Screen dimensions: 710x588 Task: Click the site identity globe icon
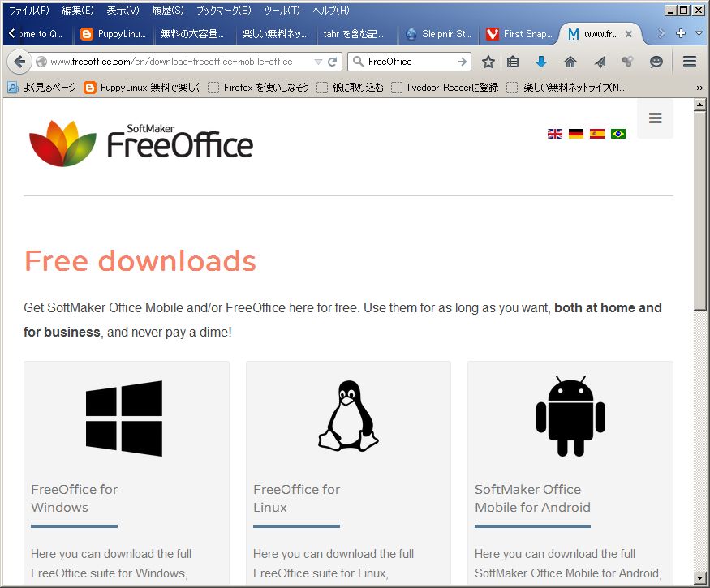41,62
